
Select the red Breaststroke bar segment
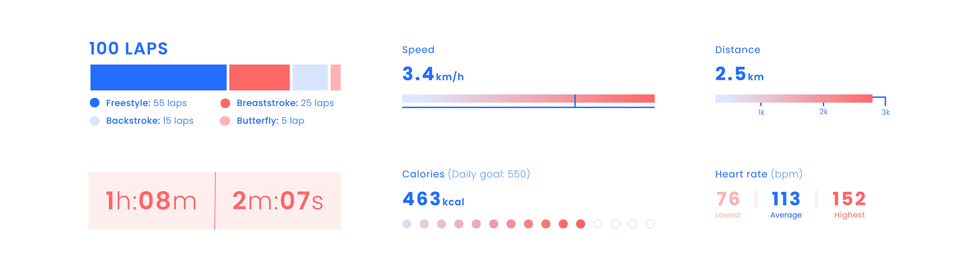(259, 78)
